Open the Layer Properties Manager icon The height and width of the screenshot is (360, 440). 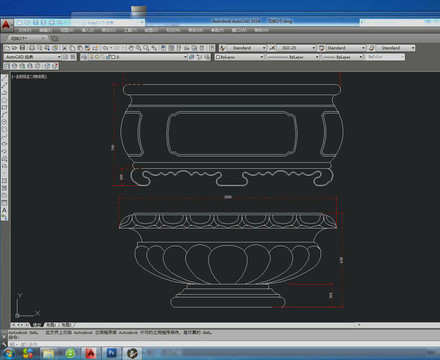pos(84,57)
